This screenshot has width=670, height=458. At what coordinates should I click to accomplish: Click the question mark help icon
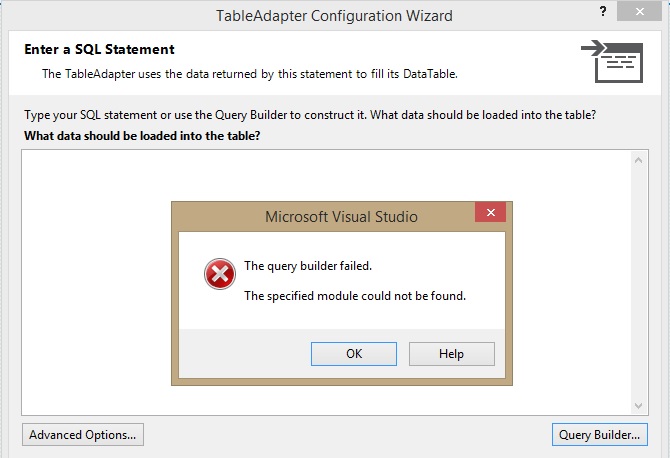603,12
